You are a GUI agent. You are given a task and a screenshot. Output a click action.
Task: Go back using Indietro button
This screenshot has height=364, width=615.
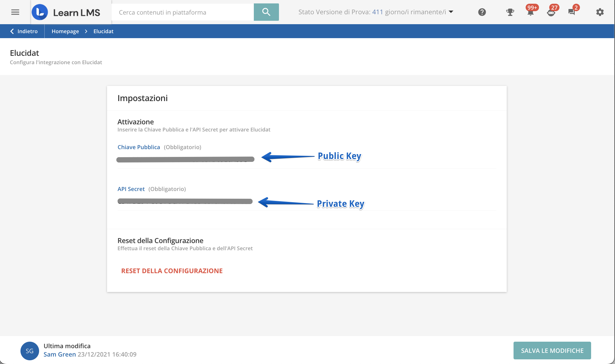coord(24,31)
